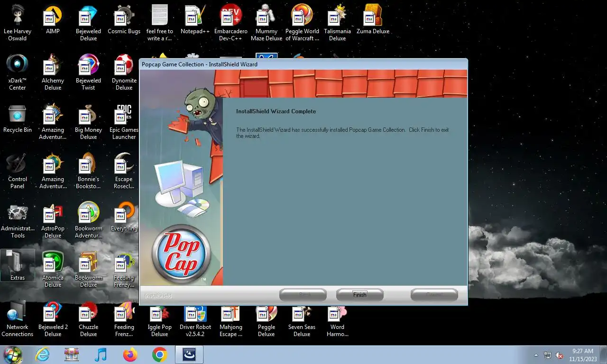This screenshot has width=607, height=364.
Task: Select the Zuma Deluxe desktop icon
Action: pos(373,19)
